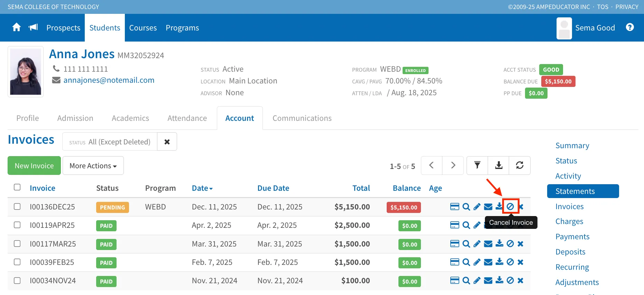Go to Statements in the account sidebar

[x=583, y=191]
